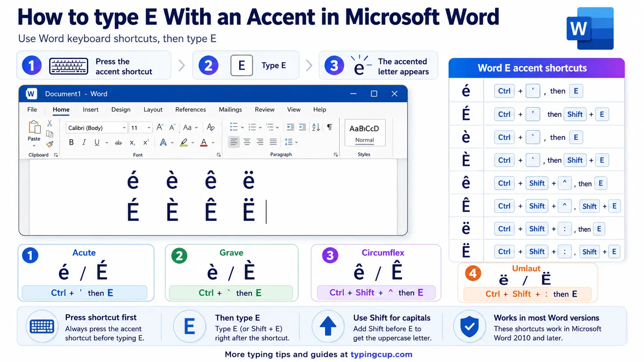Align text right

point(260,142)
